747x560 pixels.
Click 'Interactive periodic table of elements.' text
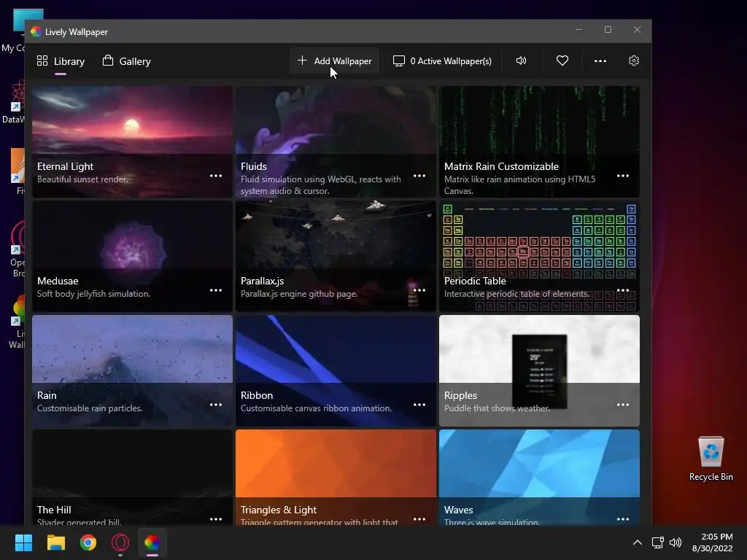(517, 294)
